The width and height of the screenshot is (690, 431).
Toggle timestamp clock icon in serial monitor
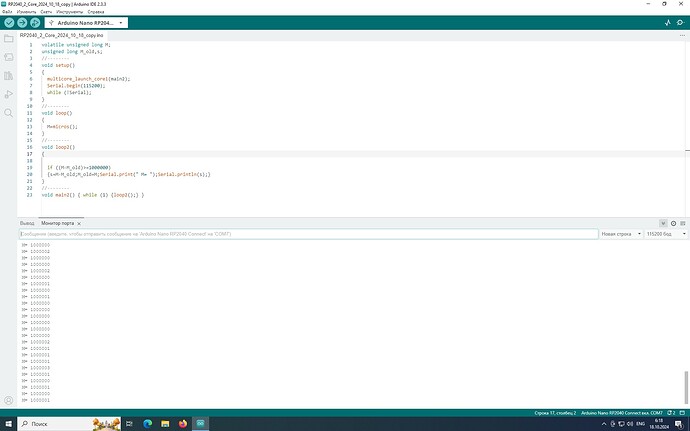(673, 223)
